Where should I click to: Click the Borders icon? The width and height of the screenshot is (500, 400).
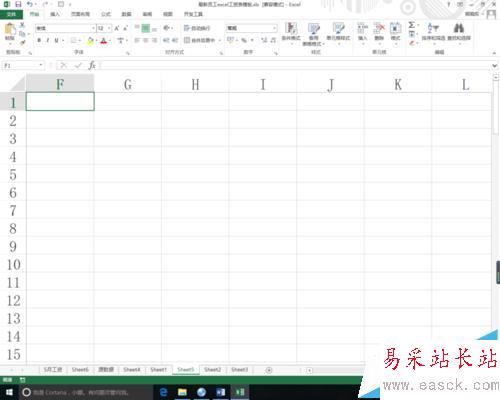[x=74, y=40]
